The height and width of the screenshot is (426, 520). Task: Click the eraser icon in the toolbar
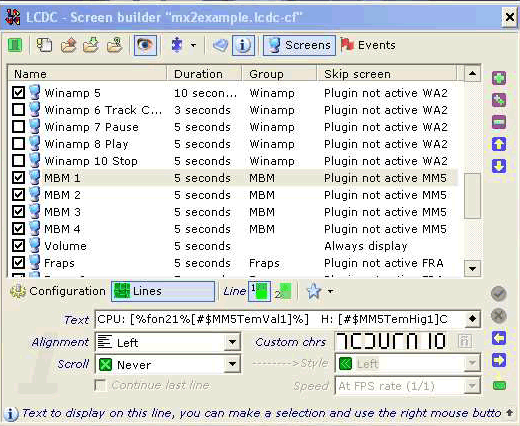[x=220, y=45]
